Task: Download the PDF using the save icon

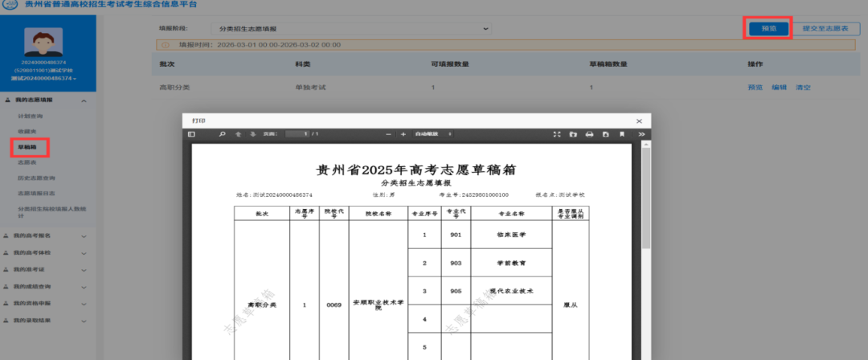Action: click(605, 134)
